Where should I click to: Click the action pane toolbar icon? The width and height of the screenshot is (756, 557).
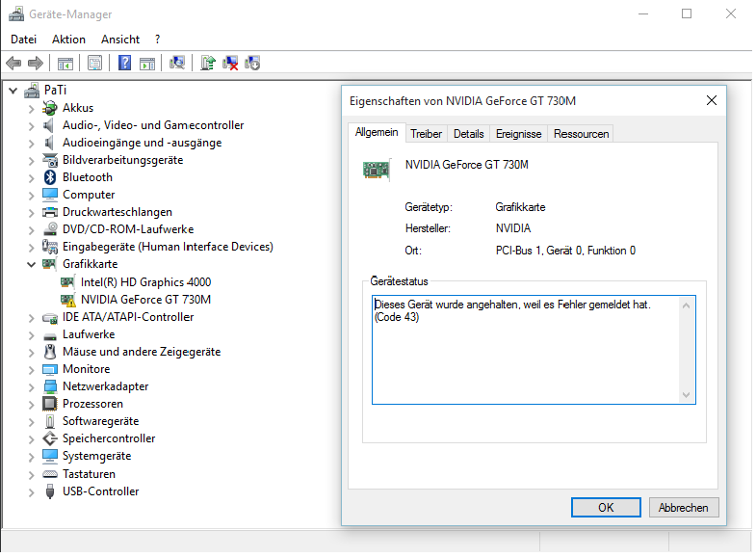pyautogui.click(x=147, y=64)
